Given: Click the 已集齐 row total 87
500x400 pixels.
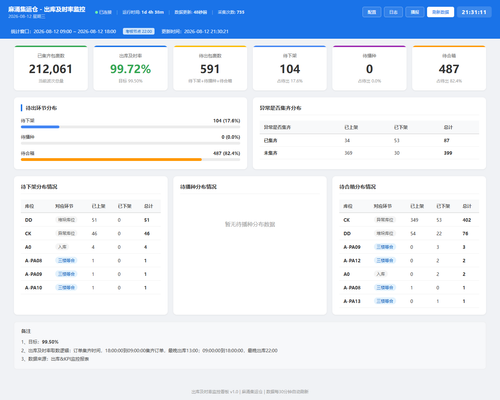Looking at the screenshot, I should (447, 140).
